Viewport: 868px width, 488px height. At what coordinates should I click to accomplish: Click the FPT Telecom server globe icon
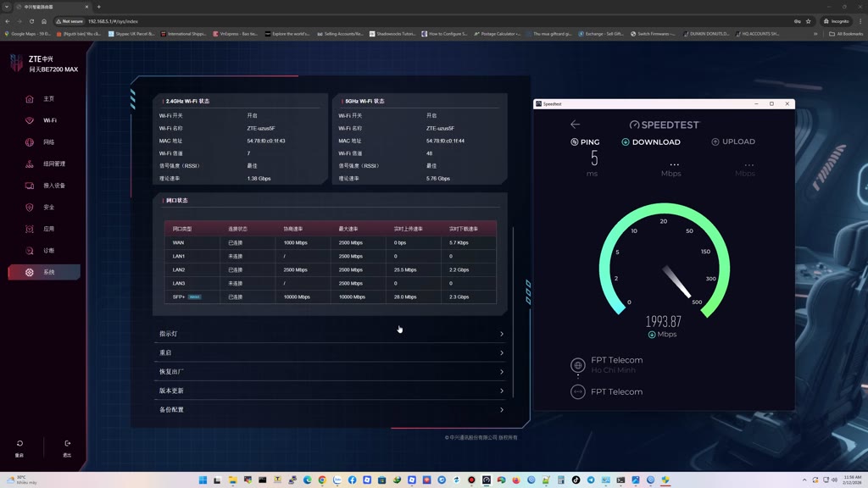point(577,365)
